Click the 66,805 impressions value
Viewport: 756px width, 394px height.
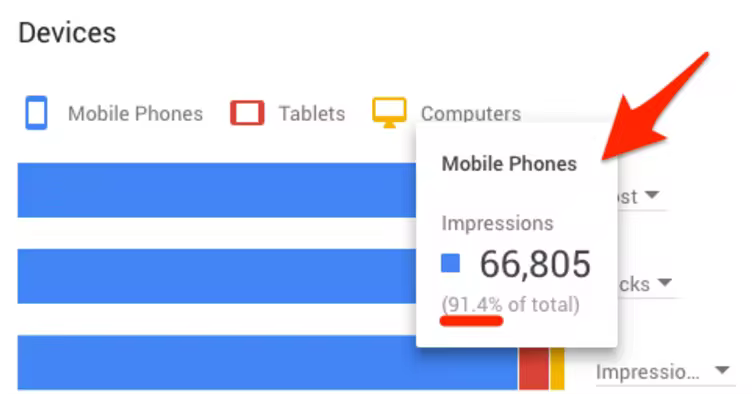click(x=535, y=264)
